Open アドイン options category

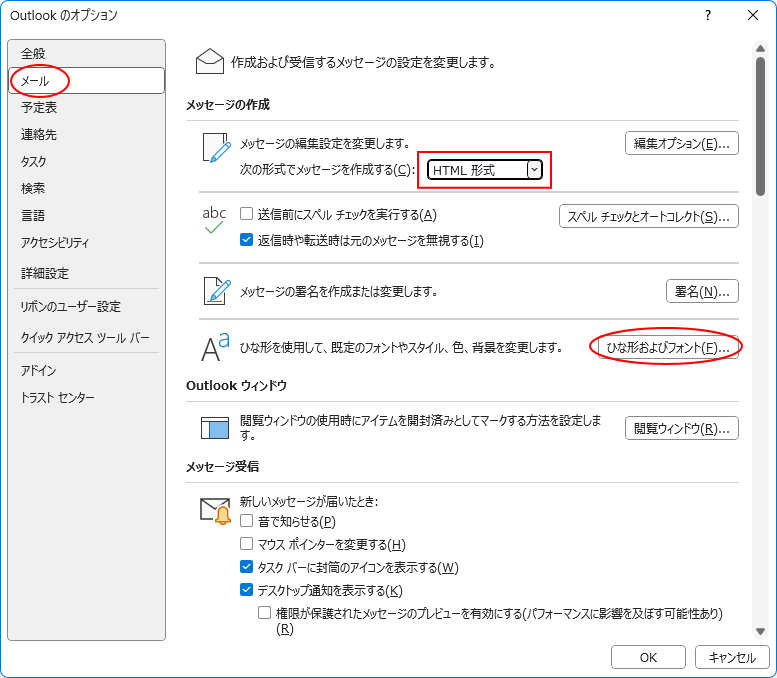coord(87,370)
